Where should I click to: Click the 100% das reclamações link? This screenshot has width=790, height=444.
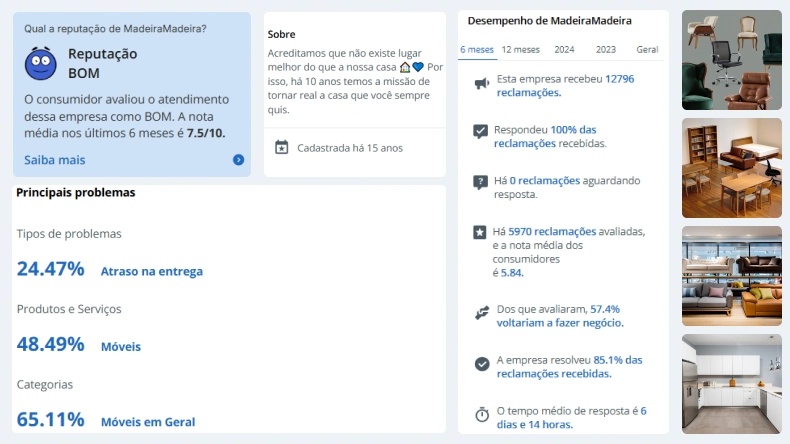point(545,137)
